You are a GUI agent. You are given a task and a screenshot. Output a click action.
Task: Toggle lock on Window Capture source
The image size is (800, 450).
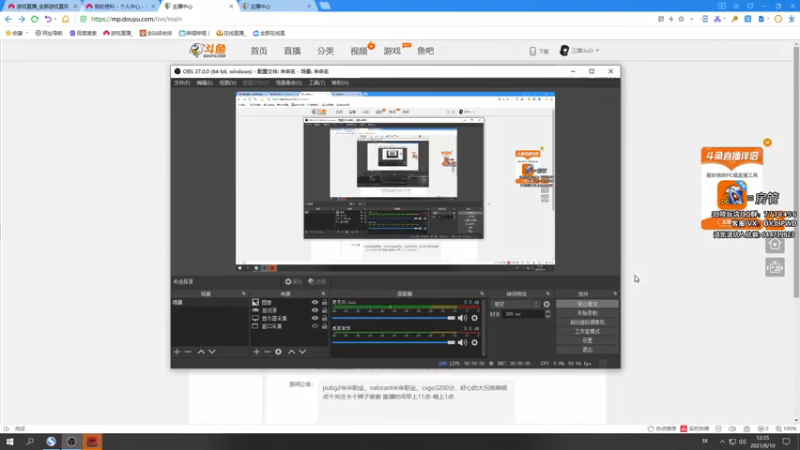[324, 326]
